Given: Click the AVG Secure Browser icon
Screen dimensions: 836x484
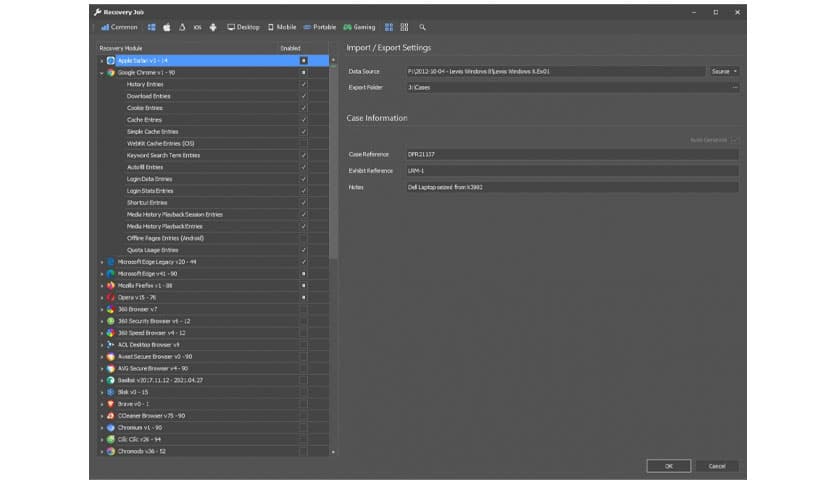Looking at the screenshot, I should point(111,368).
